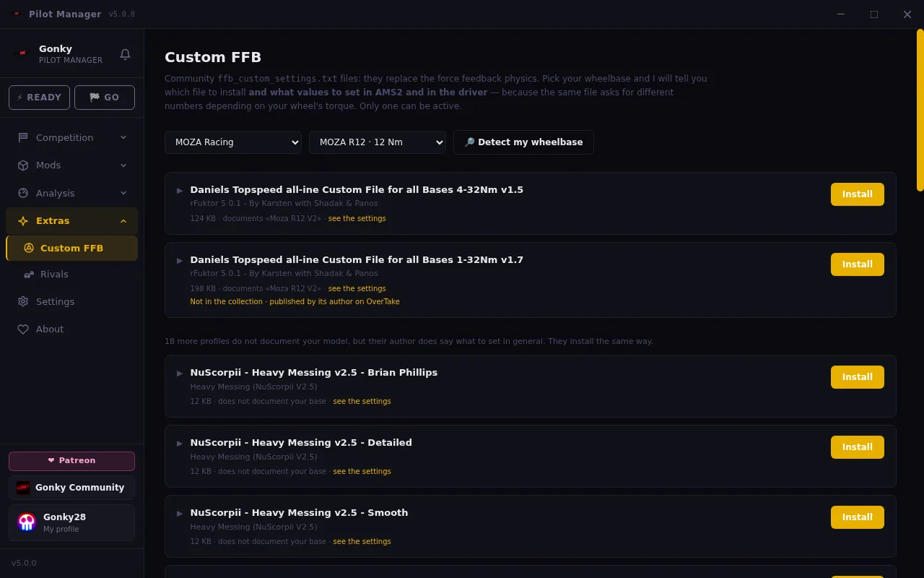
Task: Click the GO button
Action: [x=105, y=98]
